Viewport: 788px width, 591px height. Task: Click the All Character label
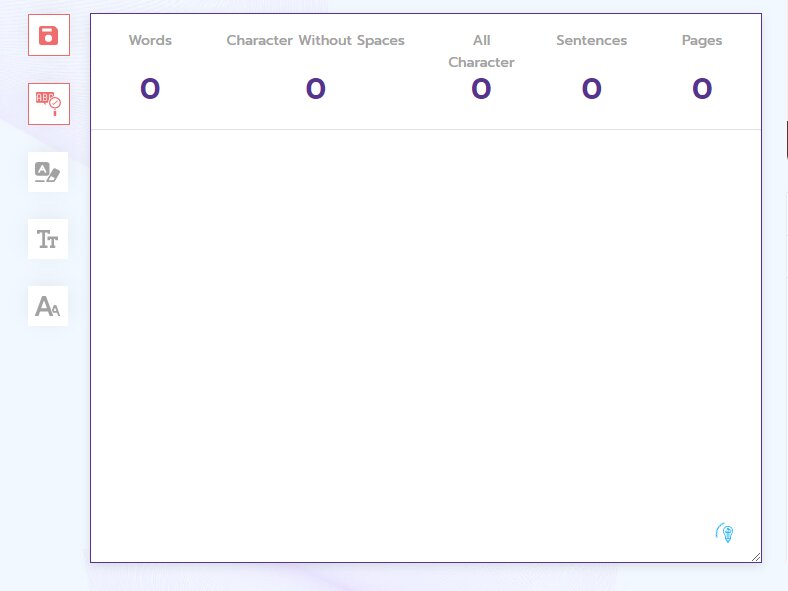(481, 51)
